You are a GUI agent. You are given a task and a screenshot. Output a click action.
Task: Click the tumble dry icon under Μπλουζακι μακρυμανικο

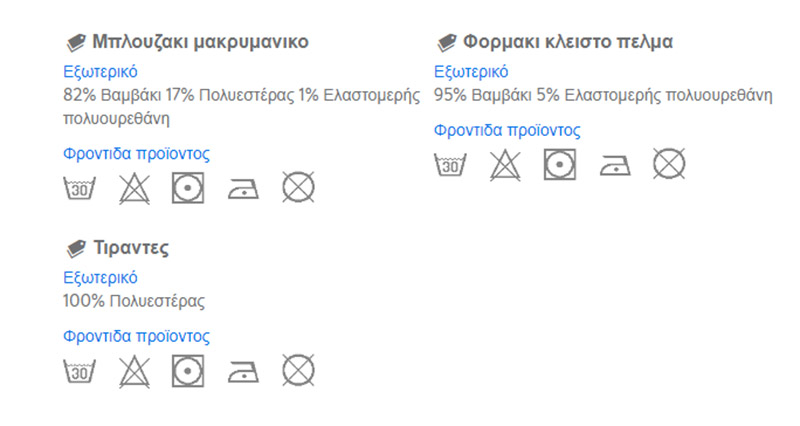(188, 188)
